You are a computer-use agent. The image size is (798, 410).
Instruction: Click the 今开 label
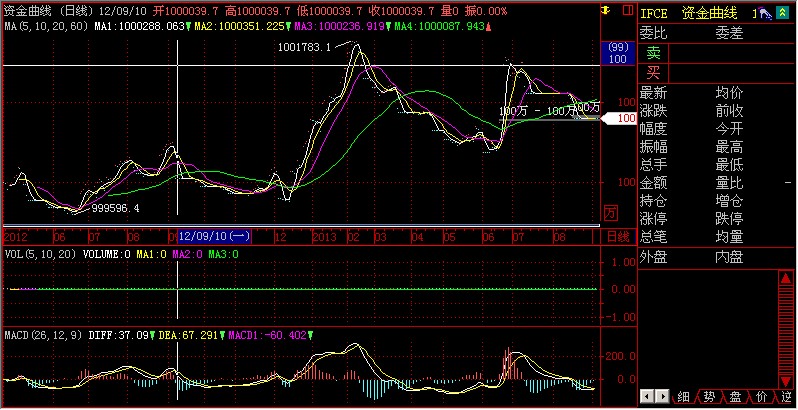(x=729, y=129)
